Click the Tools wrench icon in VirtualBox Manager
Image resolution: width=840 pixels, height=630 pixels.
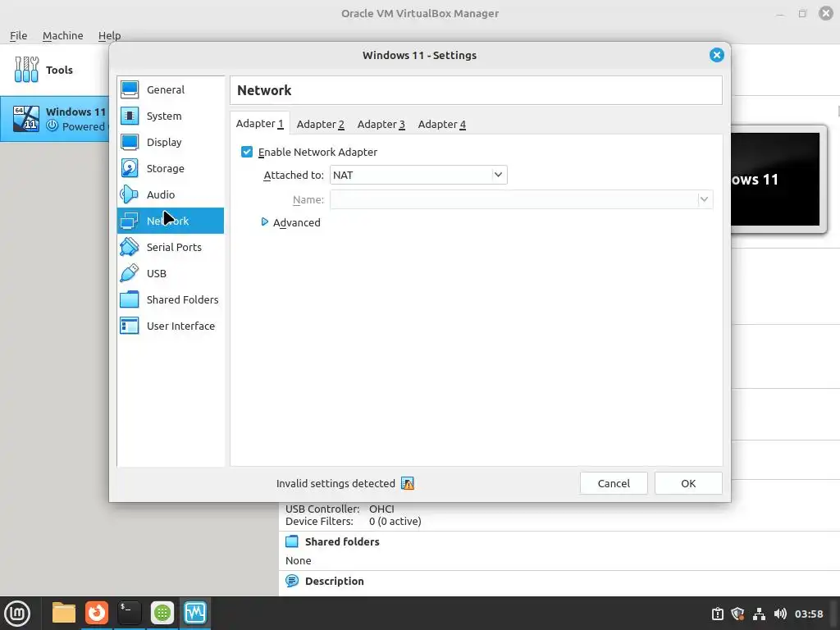coord(26,70)
